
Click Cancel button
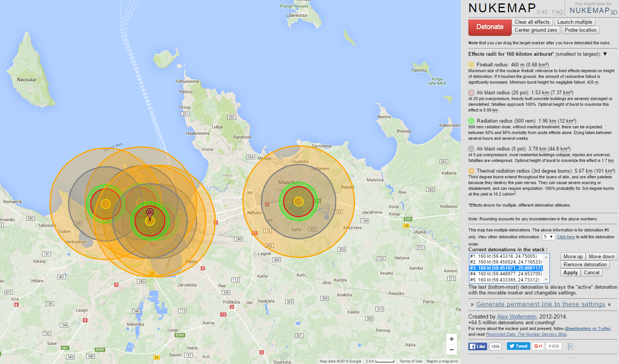pyautogui.click(x=591, y=273)
